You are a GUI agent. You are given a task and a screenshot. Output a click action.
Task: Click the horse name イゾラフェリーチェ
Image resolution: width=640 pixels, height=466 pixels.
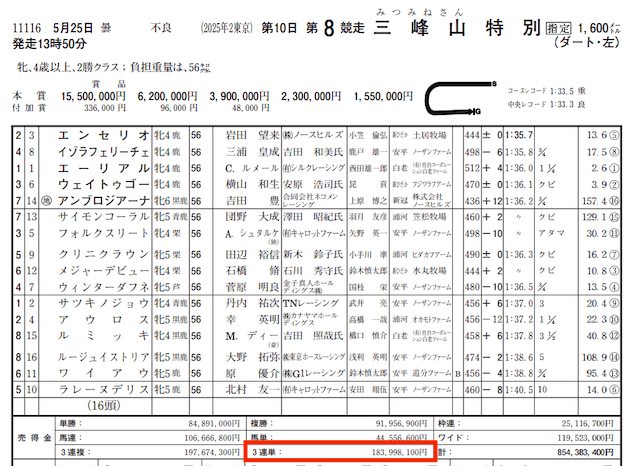tap(104, 152)
